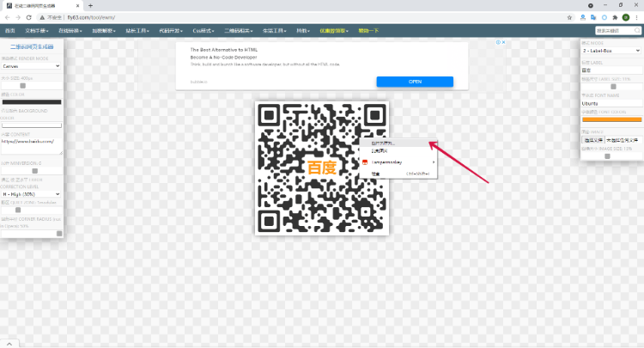The image size is (644, 348).
Task: Click the 二维码网页生成器 panel title link
Action: click(x=32, y=47)
